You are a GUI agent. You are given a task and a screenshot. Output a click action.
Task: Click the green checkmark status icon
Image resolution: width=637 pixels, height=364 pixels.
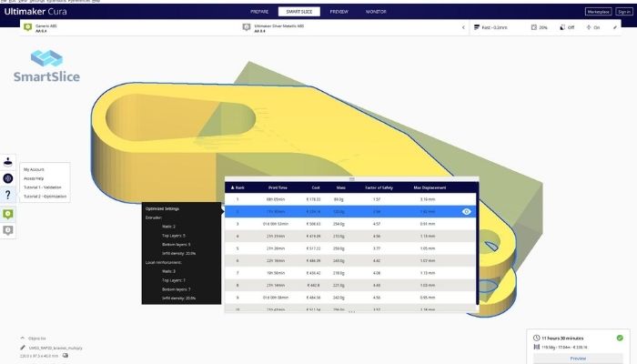tap(620, 338)
